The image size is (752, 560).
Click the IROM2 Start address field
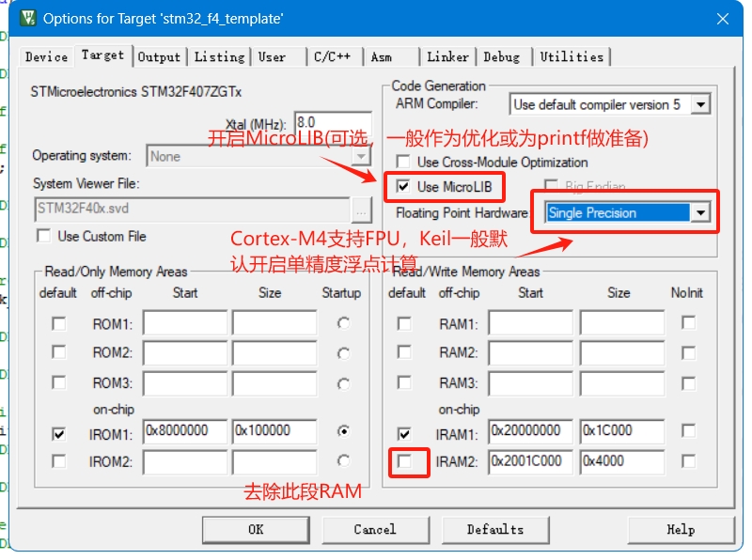[x=185, y=461]
